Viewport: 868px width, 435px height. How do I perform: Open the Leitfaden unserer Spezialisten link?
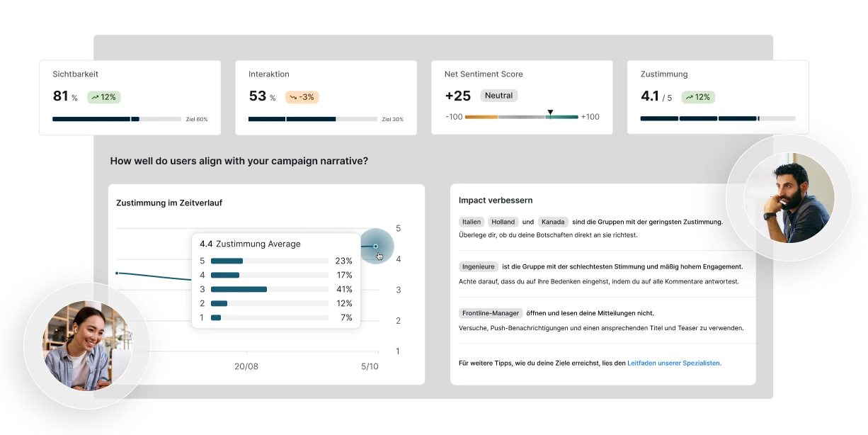[x=673, y=363]
